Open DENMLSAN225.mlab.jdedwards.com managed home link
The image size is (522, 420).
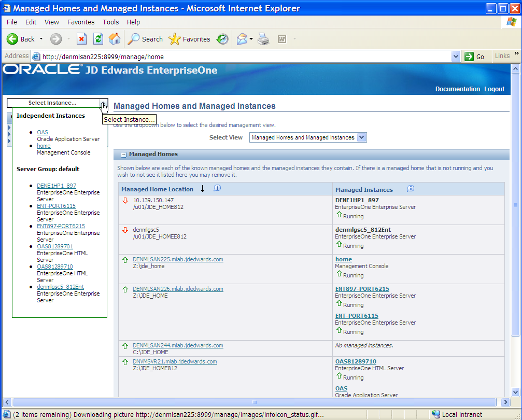178,259
